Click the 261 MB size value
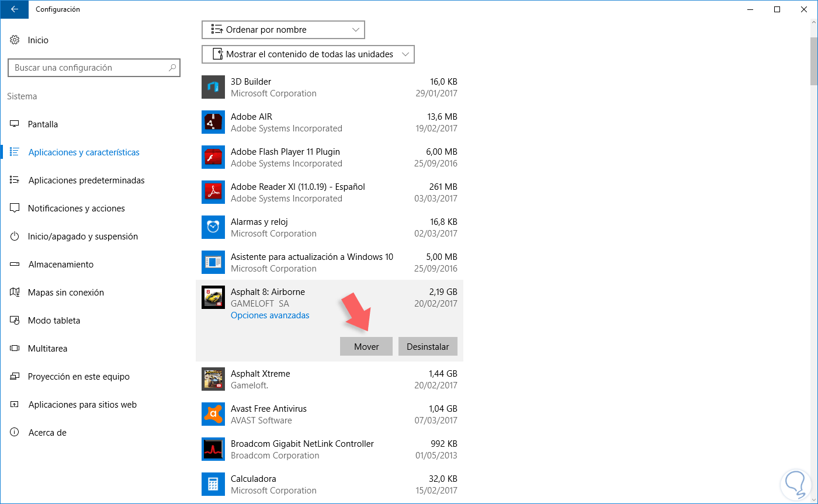 443,187
